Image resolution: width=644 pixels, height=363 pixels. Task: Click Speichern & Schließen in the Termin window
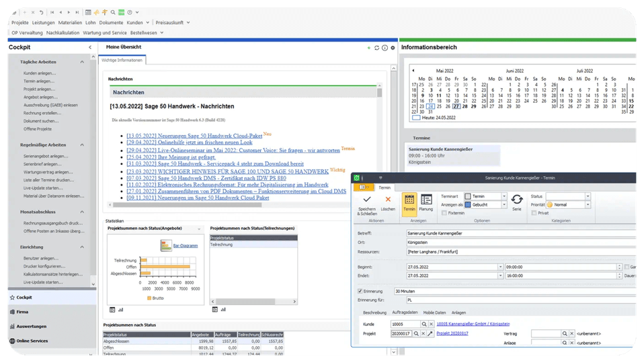pyautogui.click(x=367, y=205)
